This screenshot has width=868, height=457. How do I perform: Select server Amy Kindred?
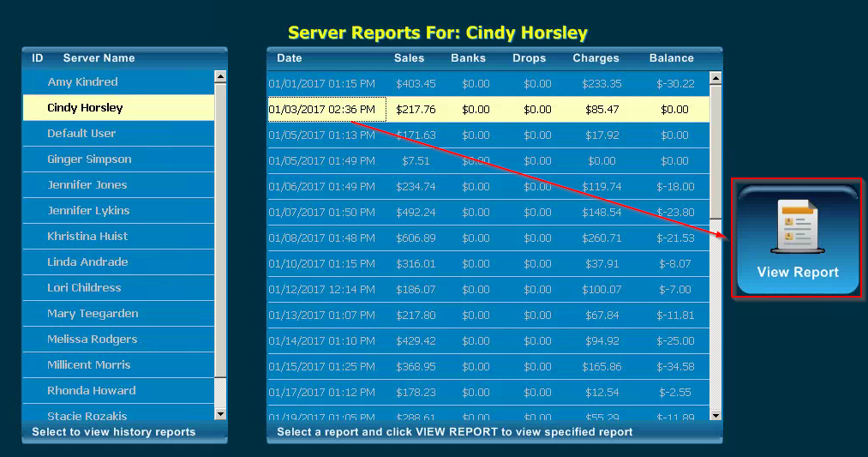[118, 82]
